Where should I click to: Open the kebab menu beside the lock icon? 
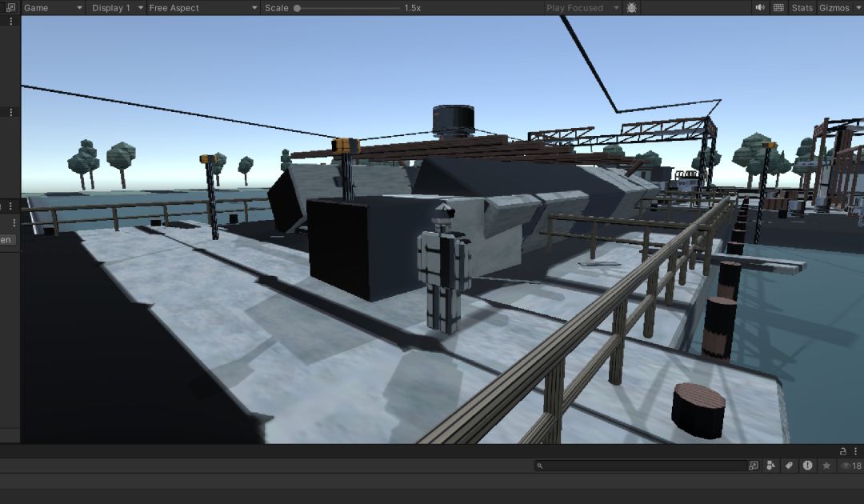point(855,451)
